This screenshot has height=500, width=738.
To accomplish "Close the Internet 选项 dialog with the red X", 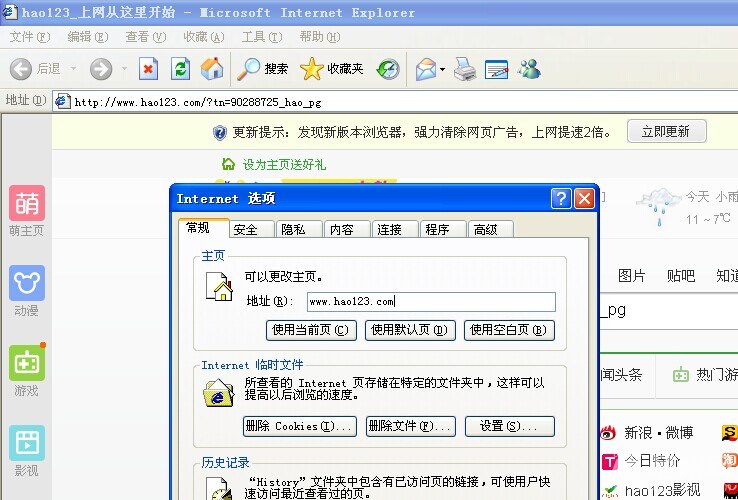I will [584, 199].
